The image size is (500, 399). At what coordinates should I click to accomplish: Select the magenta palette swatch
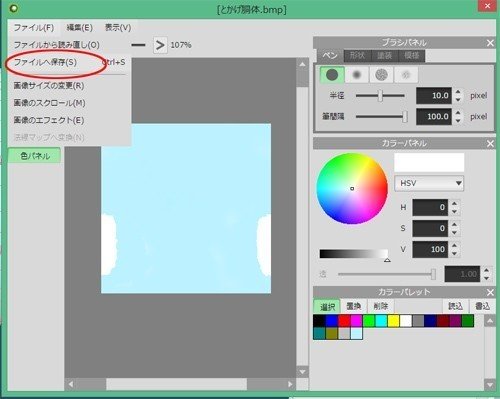[356, 321]
